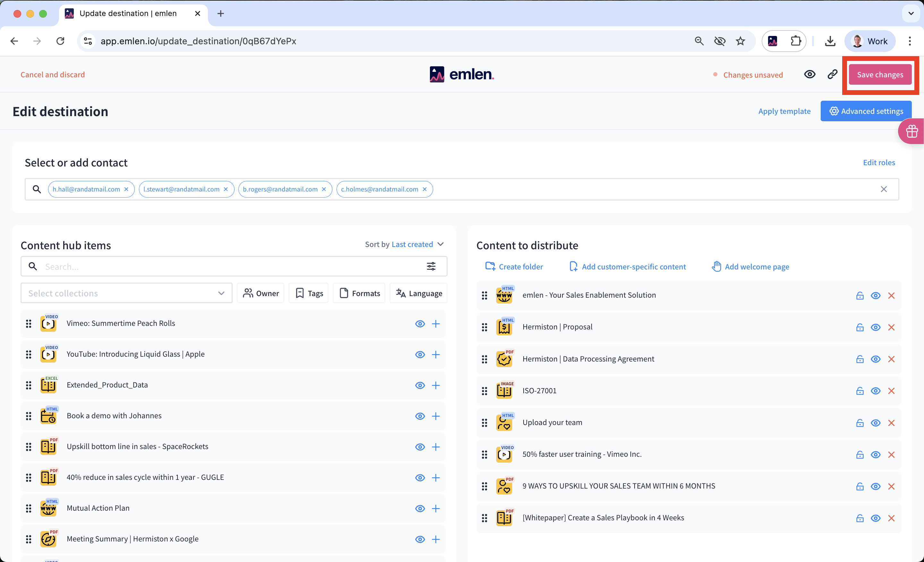Add Vimeo: Summertime Peach Rolls with the plus icon
Image resolution: width=924 pixels, height=562 pixels.
coord(435,324)
